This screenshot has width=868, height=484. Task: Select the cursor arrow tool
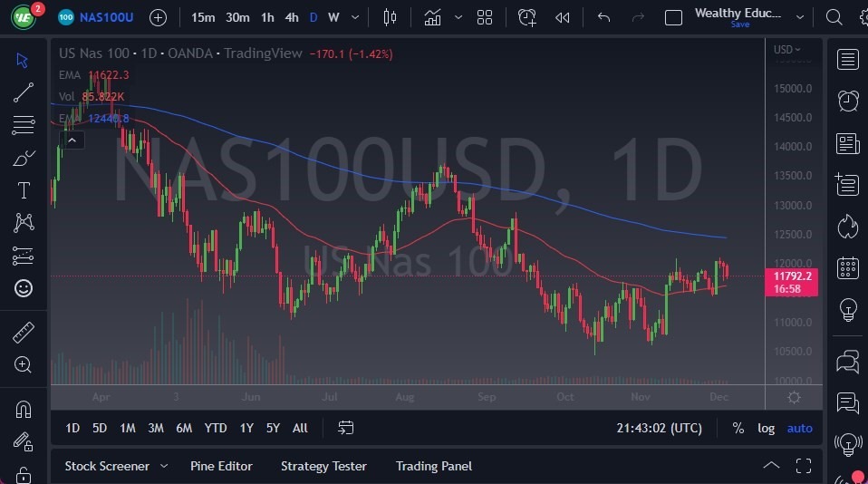(x=23, y=60)
